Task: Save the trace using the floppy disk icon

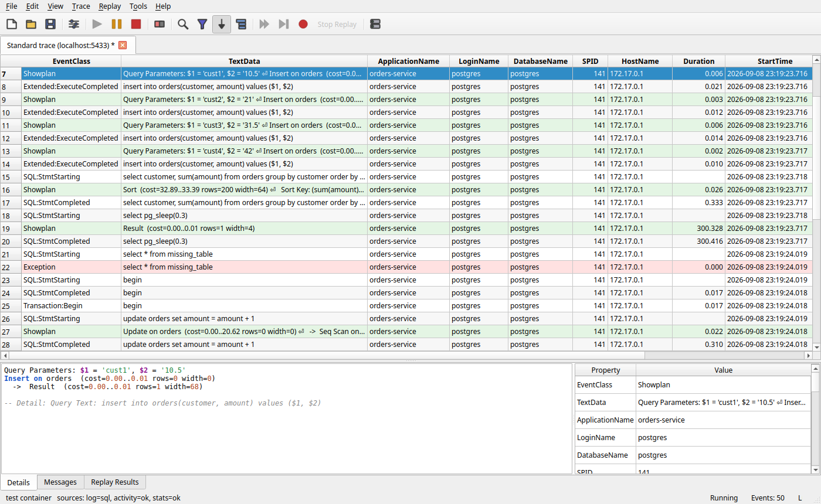Action: (50, 24)
